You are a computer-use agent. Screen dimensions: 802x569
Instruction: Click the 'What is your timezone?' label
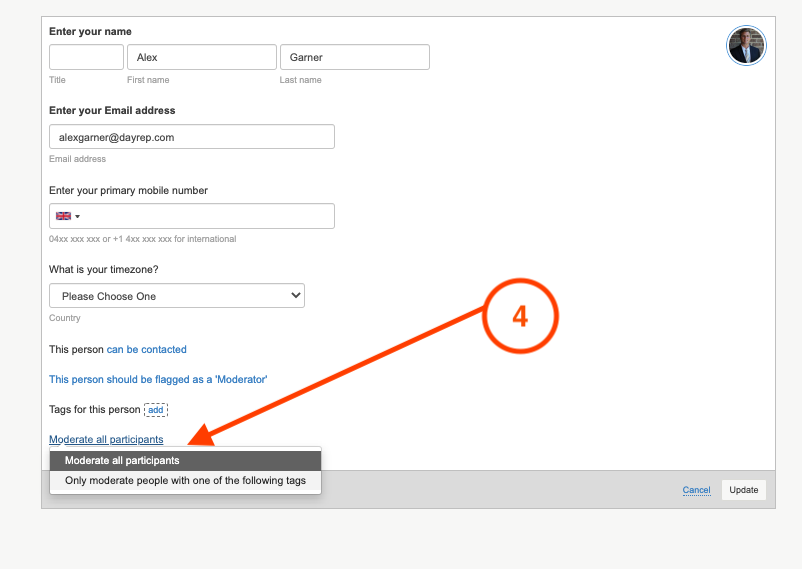click(104, 269)
